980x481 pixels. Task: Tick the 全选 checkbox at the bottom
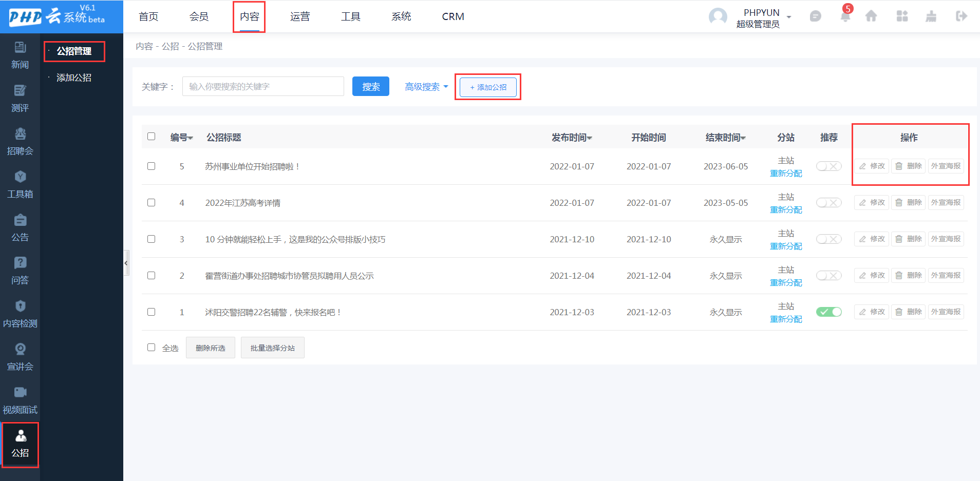(x=151, y=348)
